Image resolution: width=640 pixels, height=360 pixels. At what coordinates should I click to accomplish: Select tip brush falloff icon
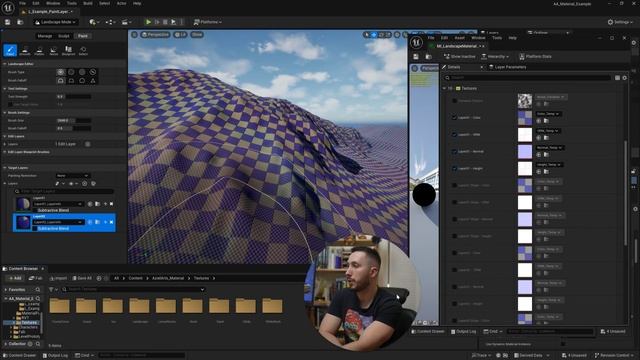click(93, 80)
